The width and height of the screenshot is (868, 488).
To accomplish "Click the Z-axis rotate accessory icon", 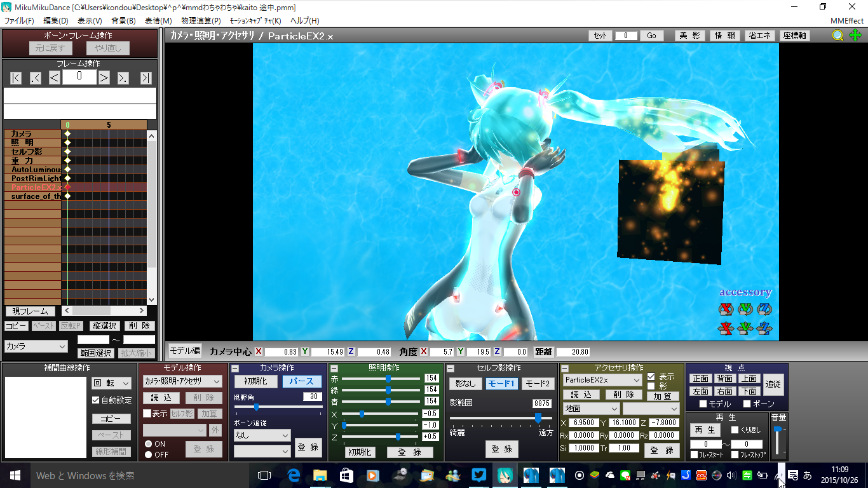I will pyautogui.click(x=765, y=309).
